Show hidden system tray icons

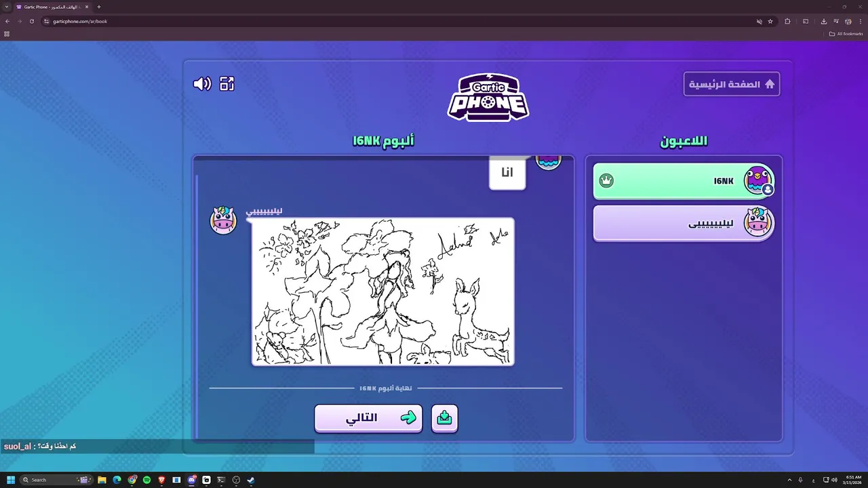coord(791,480)
